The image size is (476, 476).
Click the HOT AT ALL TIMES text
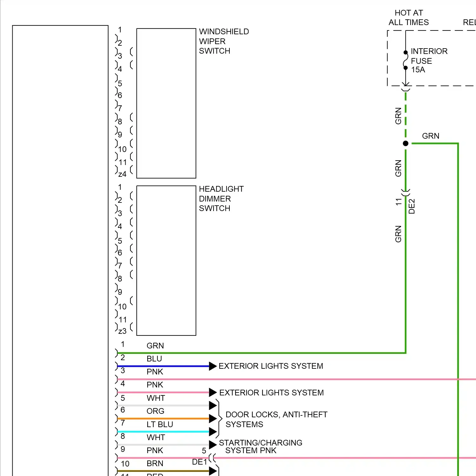(x=409, y=17)
